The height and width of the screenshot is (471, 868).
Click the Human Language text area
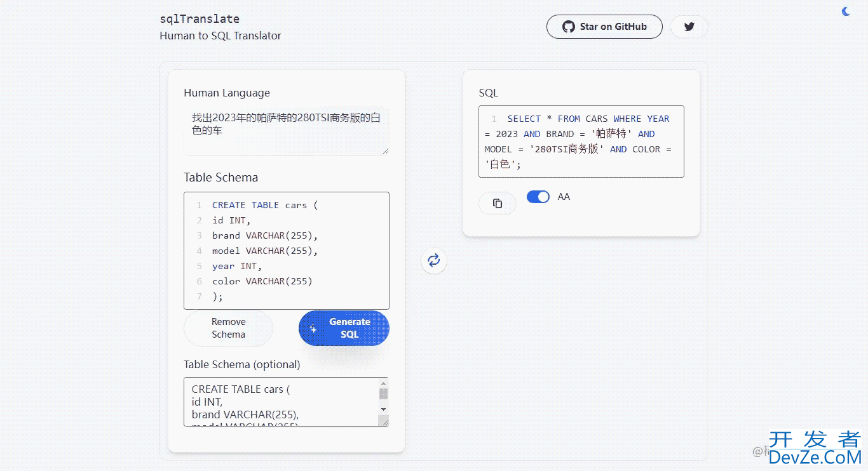pyautogui.click(x=287, y=131)
